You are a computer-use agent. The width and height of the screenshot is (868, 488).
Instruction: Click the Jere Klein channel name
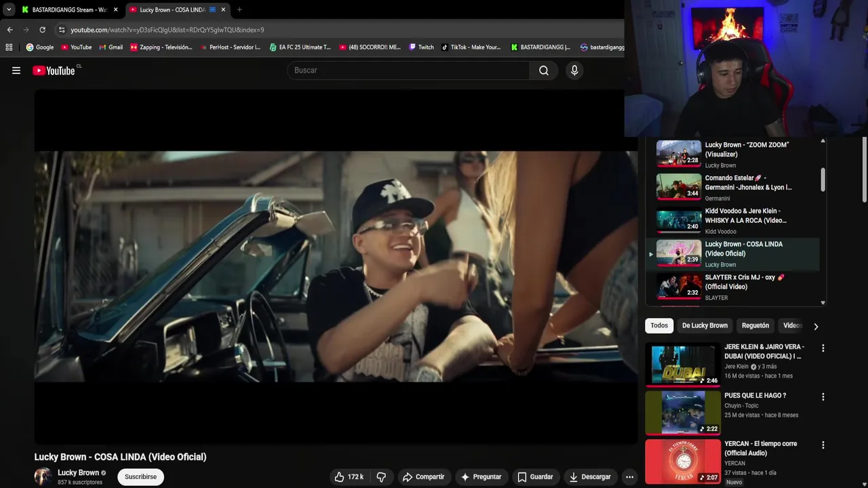[736, 367]
